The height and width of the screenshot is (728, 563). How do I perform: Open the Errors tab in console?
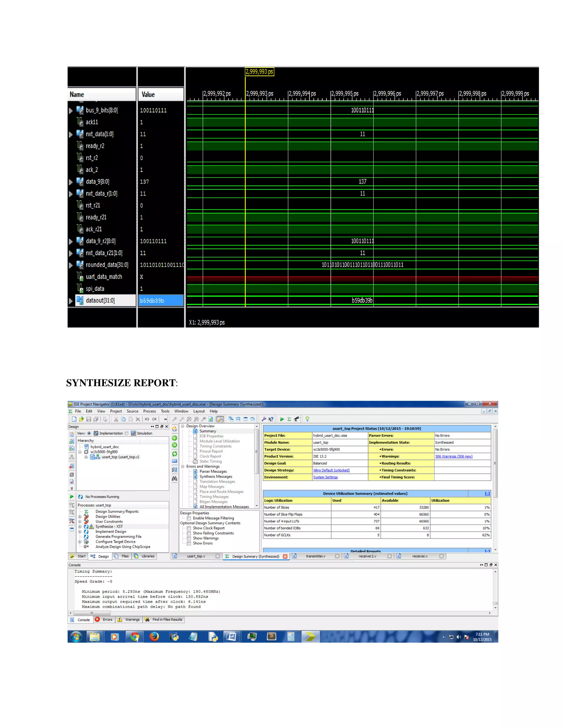point(104,620)
